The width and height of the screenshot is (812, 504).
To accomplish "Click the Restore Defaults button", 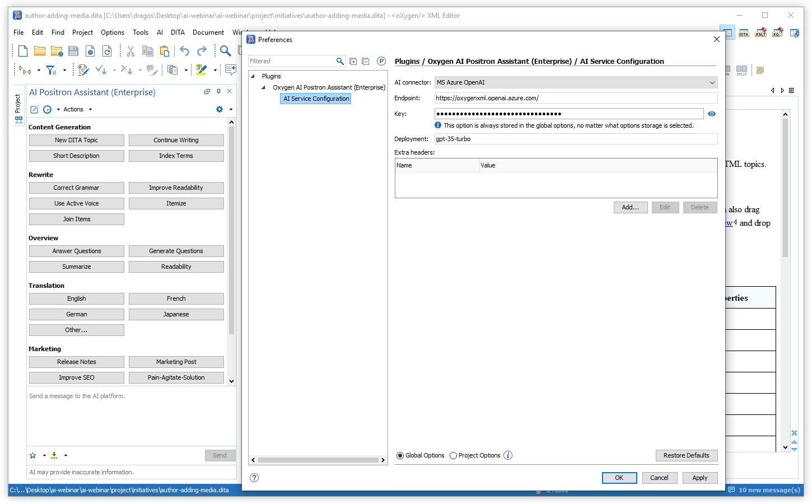I will pos(687,455).
